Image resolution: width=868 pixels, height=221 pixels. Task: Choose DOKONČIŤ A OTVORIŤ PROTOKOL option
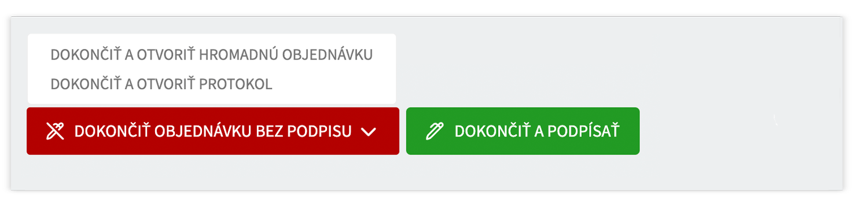coord(161,84)
